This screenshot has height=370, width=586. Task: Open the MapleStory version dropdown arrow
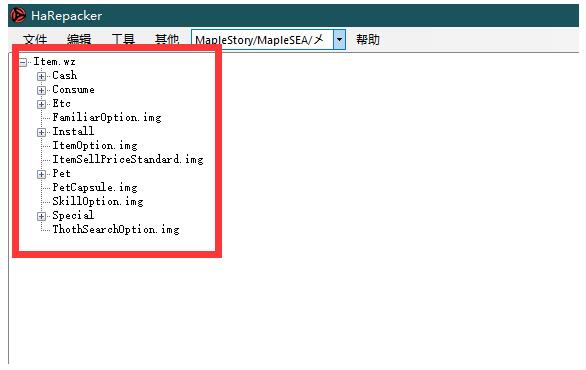tap(339, 39)
